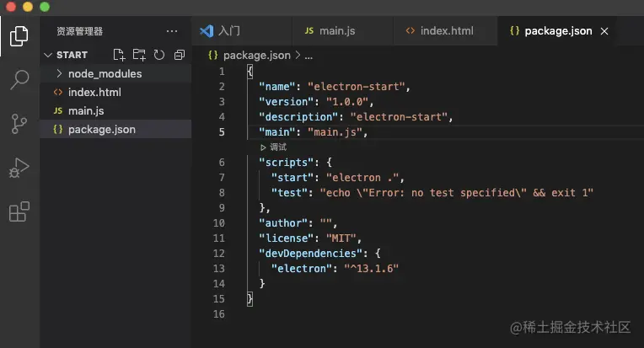This screenshot has width=644, height=348.
Task: Click the breadcrumb ellipsis segment
Action: click(309, 56)
